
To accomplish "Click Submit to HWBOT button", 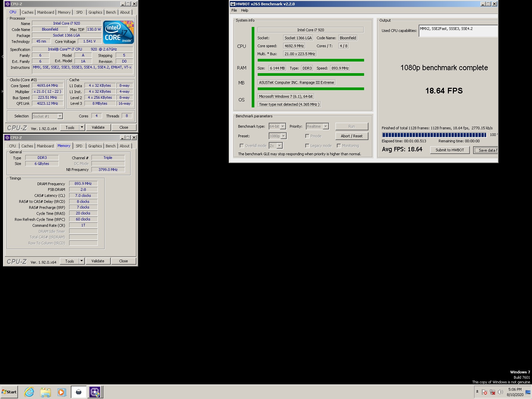I will (x=450, y=150).
